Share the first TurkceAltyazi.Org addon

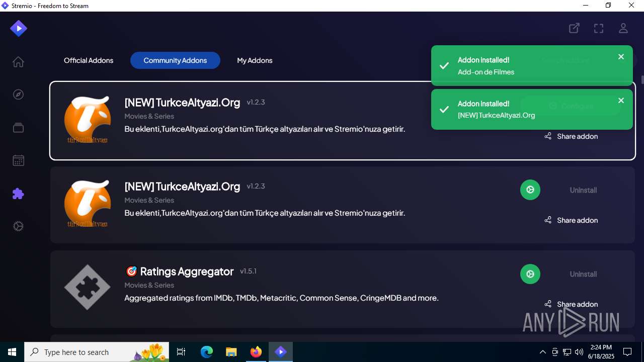pos(571,136)
